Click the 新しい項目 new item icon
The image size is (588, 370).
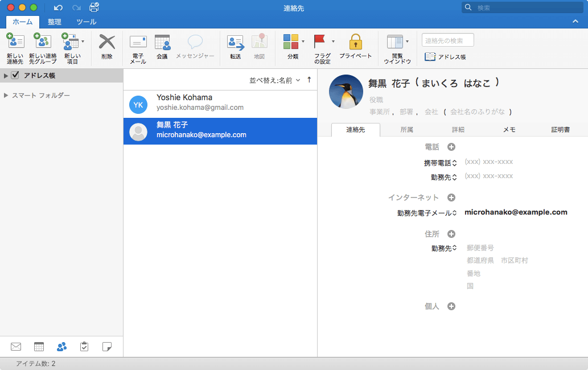pyautogui.click(x=70, y=41)
